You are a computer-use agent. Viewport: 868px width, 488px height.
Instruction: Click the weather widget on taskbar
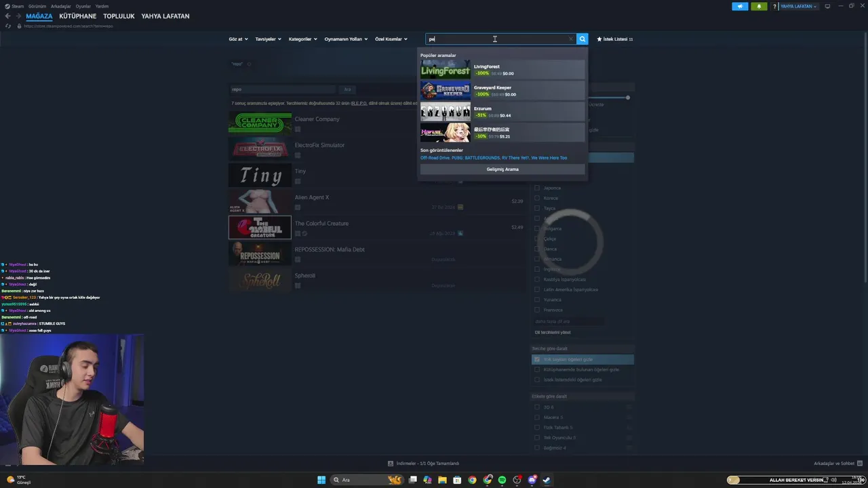18,480
